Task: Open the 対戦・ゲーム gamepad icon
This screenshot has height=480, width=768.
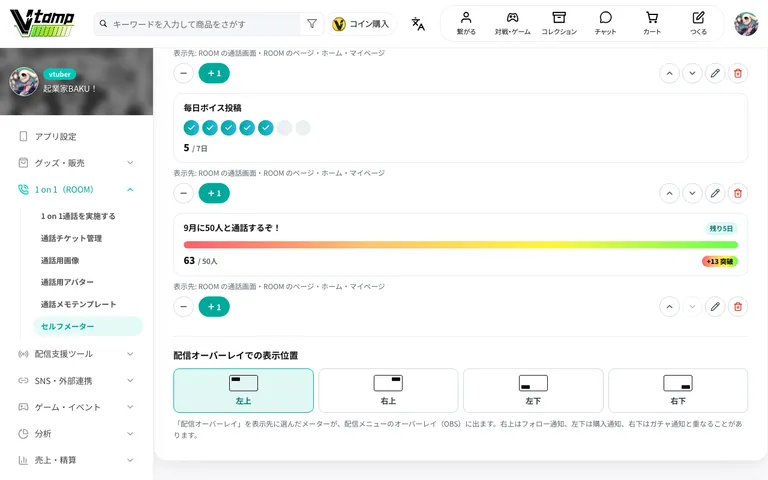Action: 512,24
